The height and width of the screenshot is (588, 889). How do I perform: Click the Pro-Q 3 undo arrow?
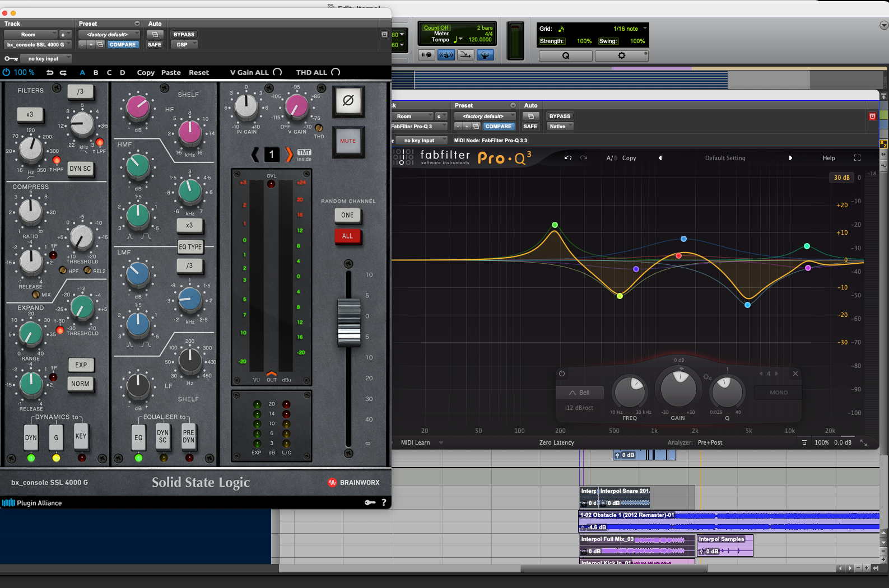point(568,158)
